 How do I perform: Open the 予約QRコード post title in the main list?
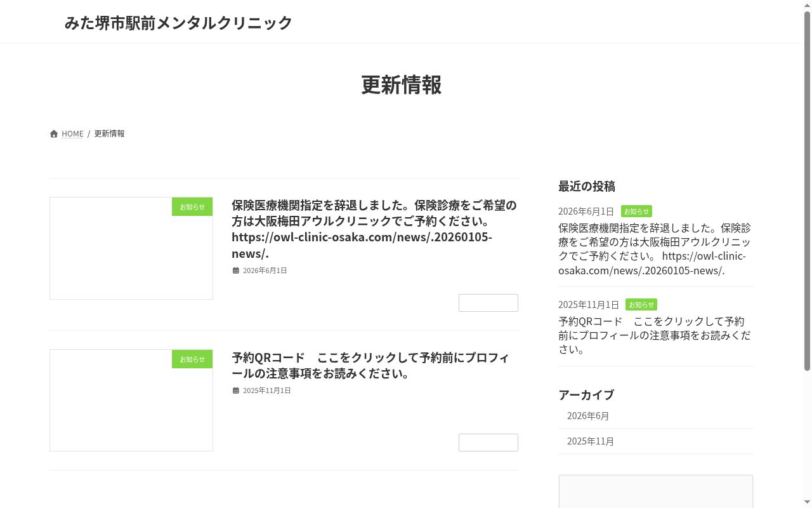click(x=371, y=365)
